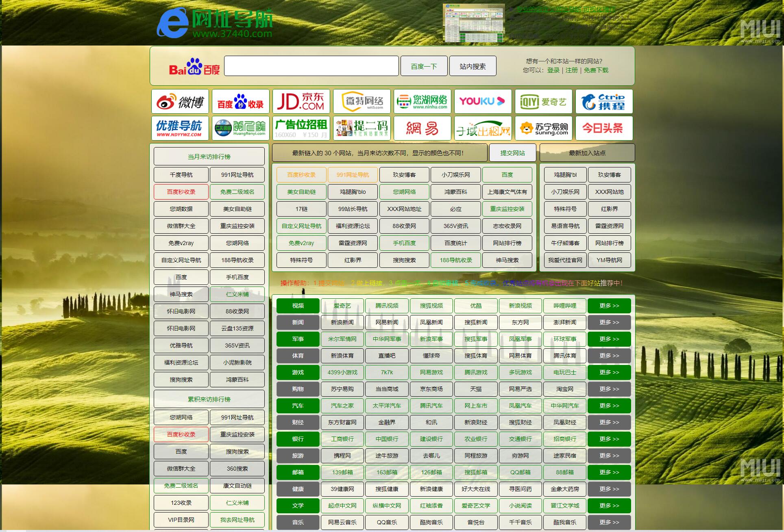Open the 累积来访排行榜 header
The width and height of the screenshot is (784, 532).
click(x=209, y=399)
